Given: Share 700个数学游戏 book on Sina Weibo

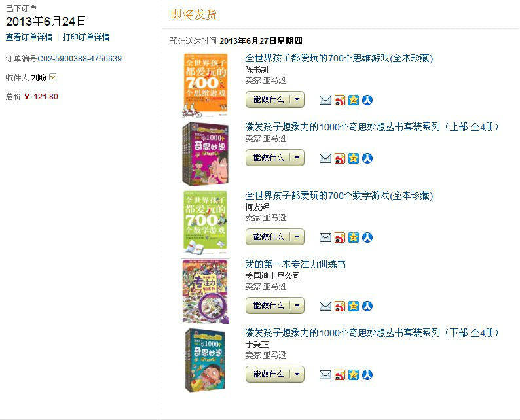Looking at the screenshot, I should (339, 237).
